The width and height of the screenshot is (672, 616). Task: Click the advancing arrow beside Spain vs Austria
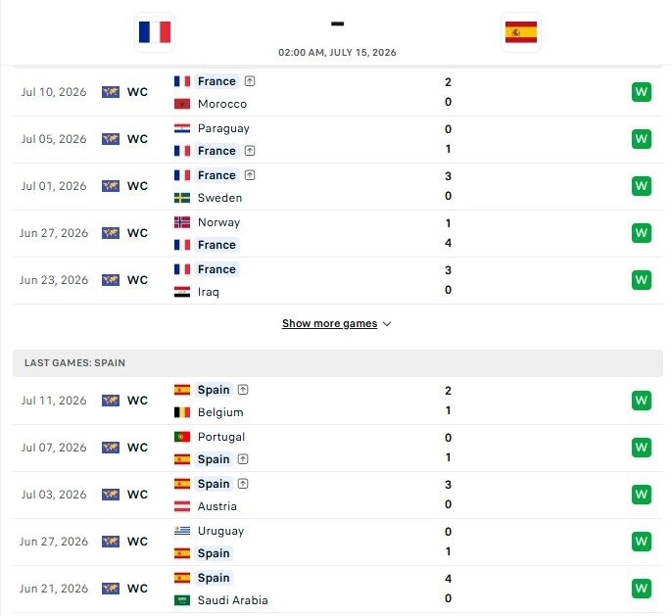(x=243, y=484)
